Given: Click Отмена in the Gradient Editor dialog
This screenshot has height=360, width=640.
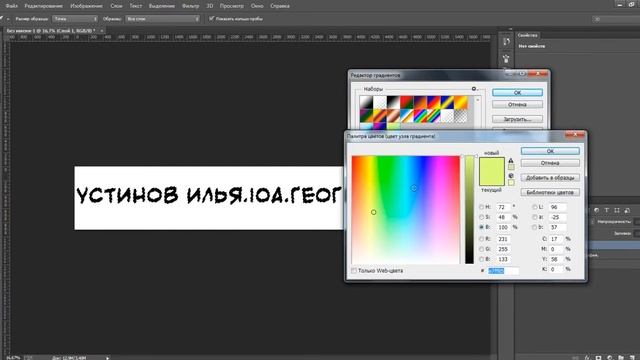Looking at the screenshot, I should tap(518, 104).
